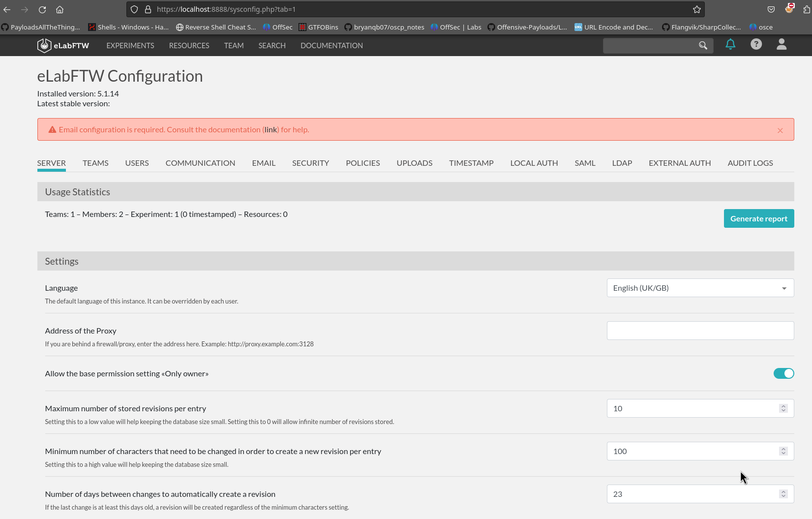Open the EXPERIMENTS menu

130,45
